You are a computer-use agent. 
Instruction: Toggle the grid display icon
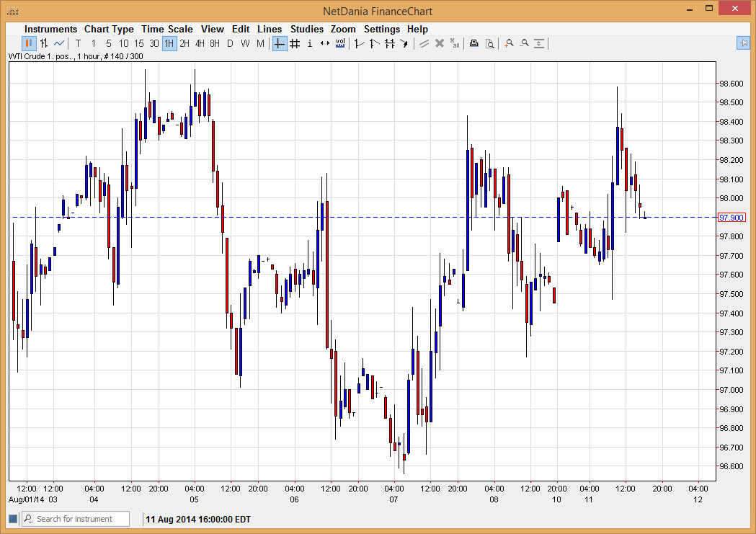[x=294, y=43]
